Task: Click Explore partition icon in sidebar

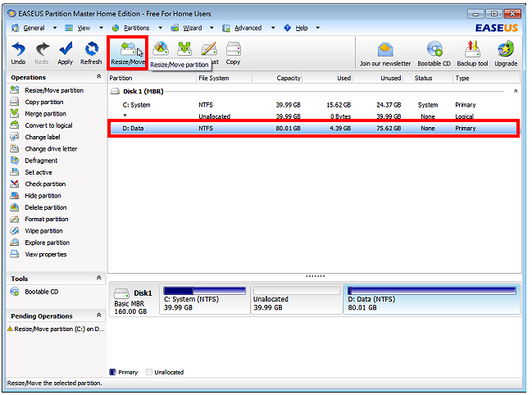Action: click(15, 243)
